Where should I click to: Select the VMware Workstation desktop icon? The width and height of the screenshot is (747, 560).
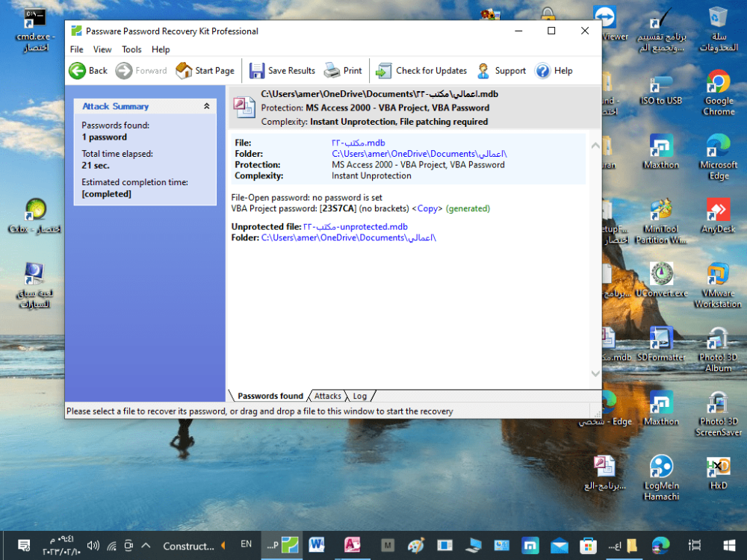(717, 285)
